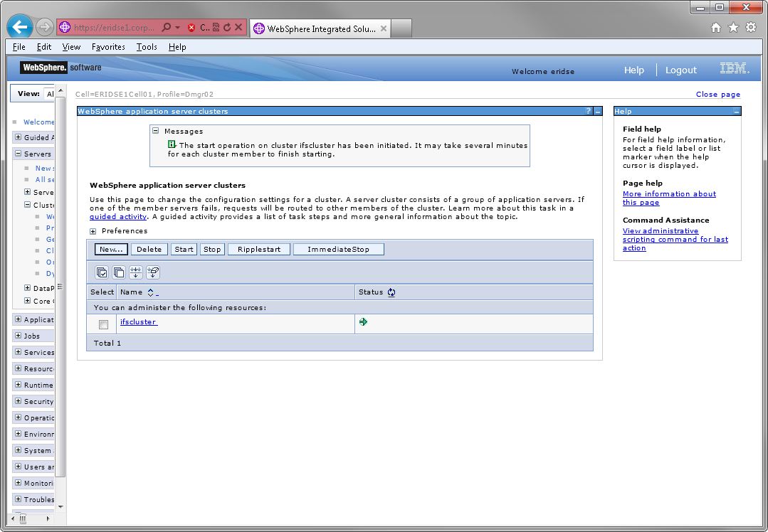
Task: Open the browser Home icon
Action: pos(716,28)
